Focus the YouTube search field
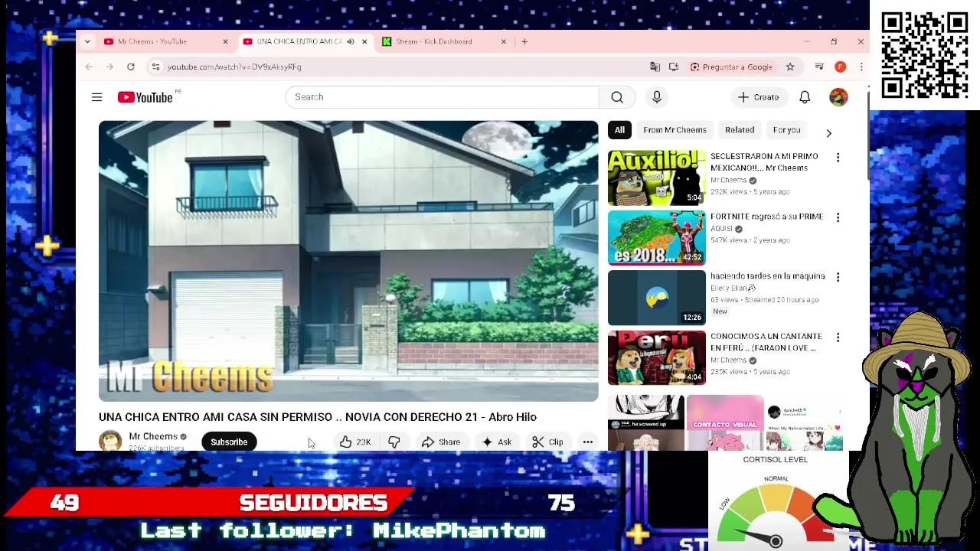 [x=442, y=97]
